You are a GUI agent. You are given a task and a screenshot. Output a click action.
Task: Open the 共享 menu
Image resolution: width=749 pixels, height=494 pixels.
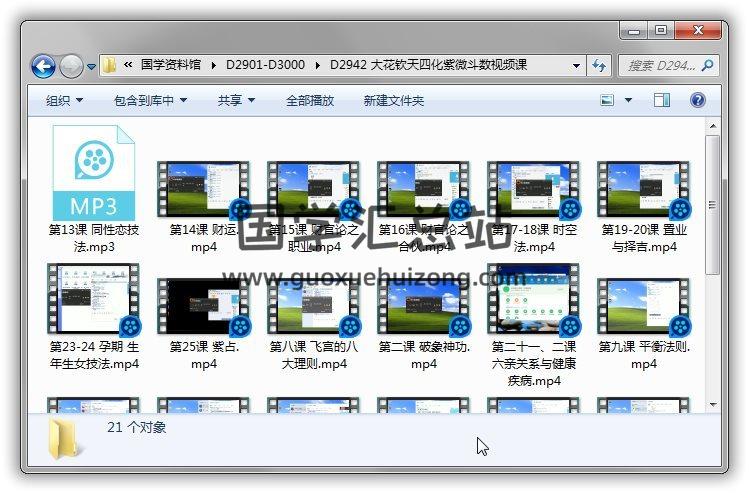point(236,100)
